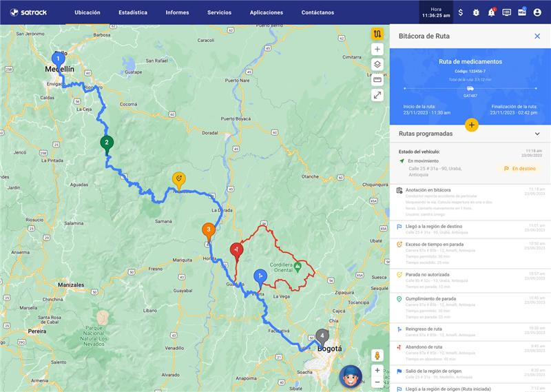Click the Cordillera Oriental park marker
The image size is (551, 392).
click(x=298, y=266)
